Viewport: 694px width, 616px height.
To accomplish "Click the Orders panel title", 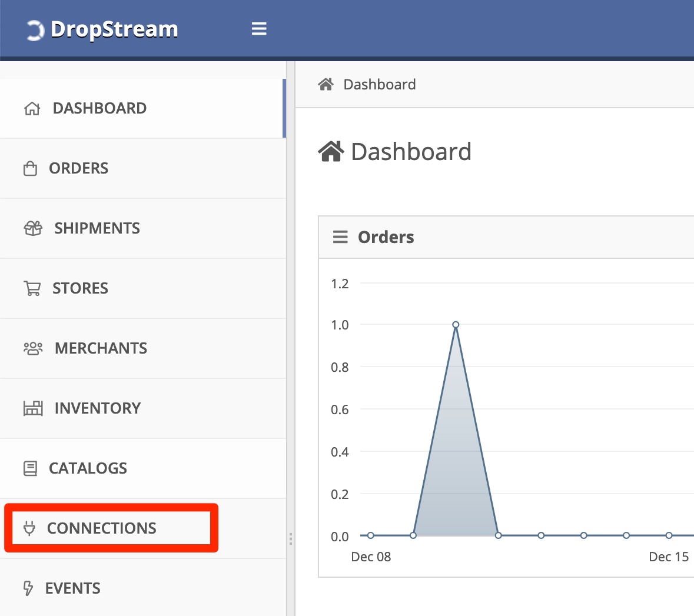I will click(x=386, y=237).
